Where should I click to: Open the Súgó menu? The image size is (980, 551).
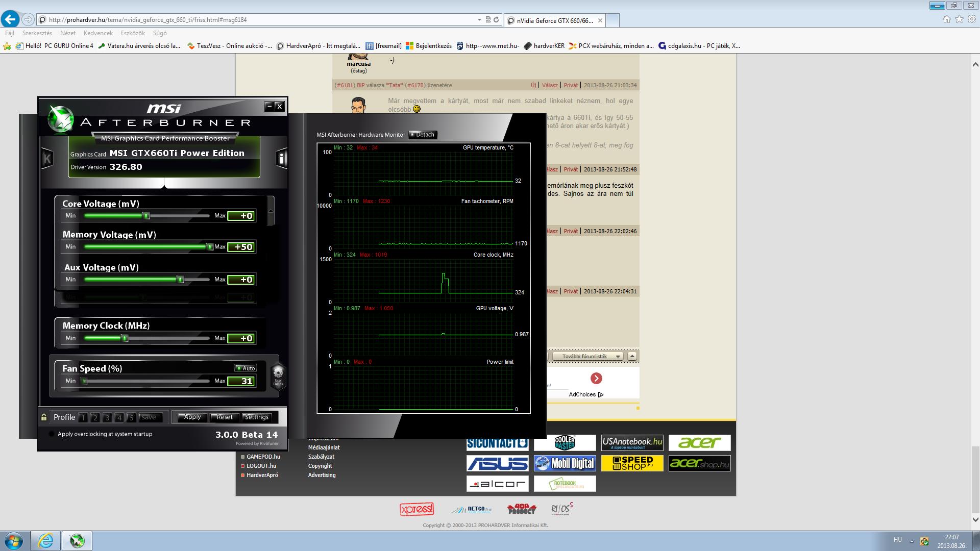tap(160, 33)
